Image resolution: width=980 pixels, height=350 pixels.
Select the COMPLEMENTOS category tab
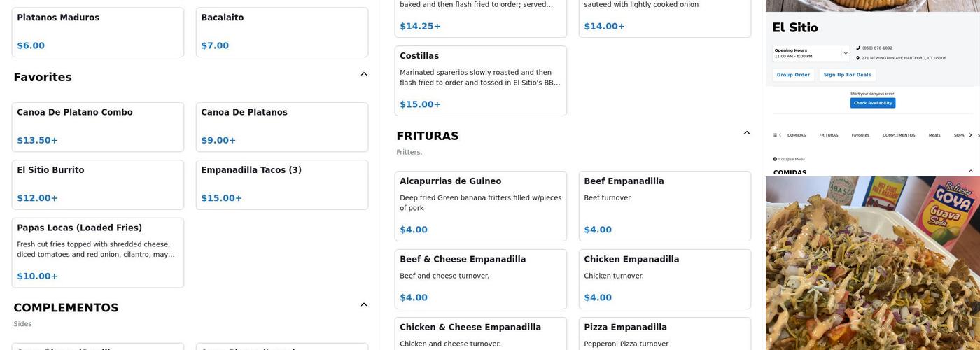tap(899, 135)
